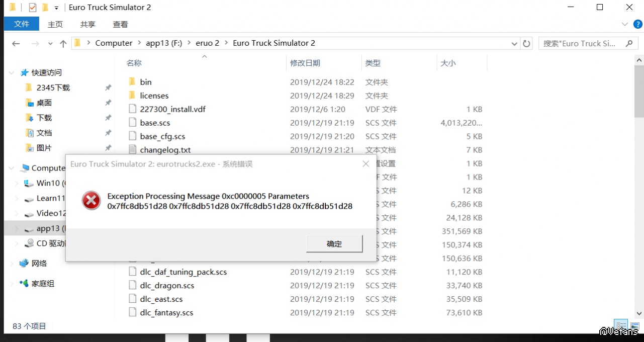The height and width of the screenshot is (342, 644).
Task: Select the base_cfg.scs file icon
Action: click(x=132, y=136)
